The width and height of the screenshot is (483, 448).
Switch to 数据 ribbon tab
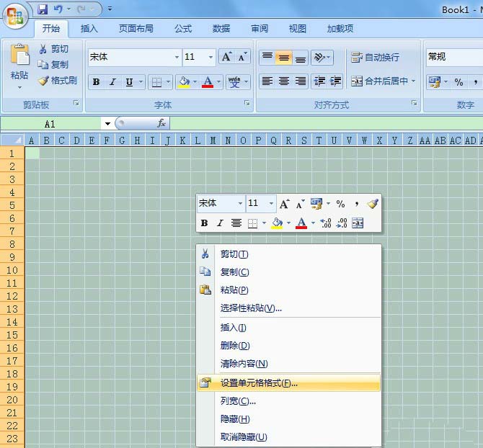click(x=221, y=29)
